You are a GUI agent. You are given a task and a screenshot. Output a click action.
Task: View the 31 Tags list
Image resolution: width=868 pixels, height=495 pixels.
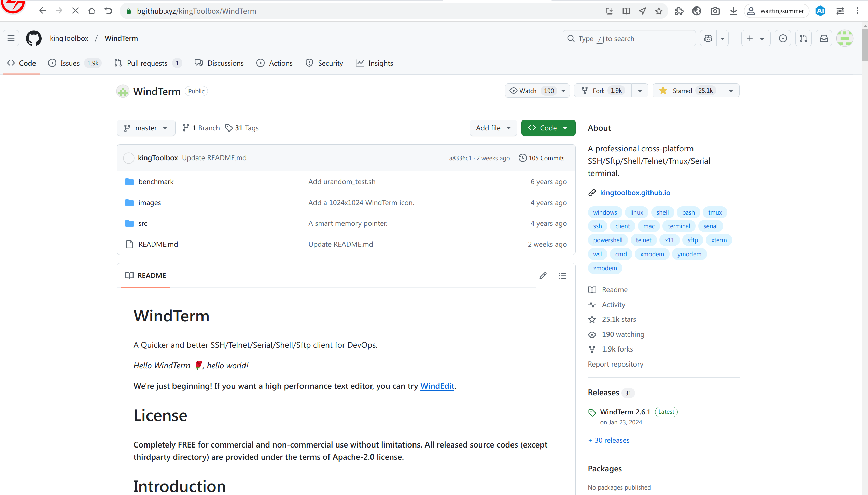click(242, 128)
